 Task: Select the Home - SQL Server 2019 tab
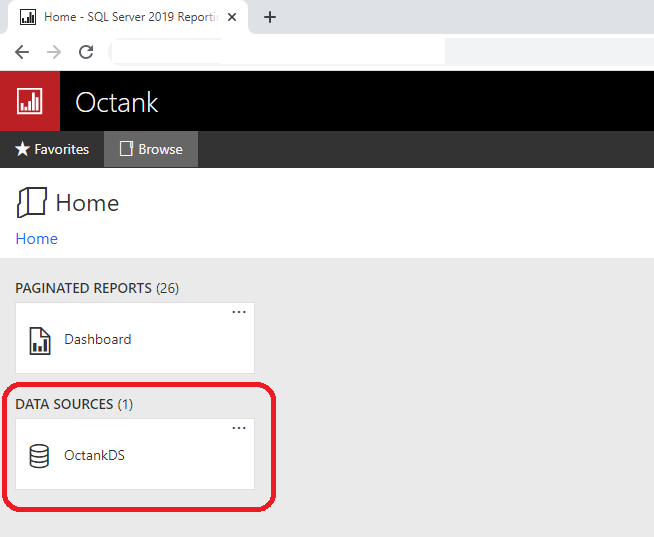pos(128,17)
